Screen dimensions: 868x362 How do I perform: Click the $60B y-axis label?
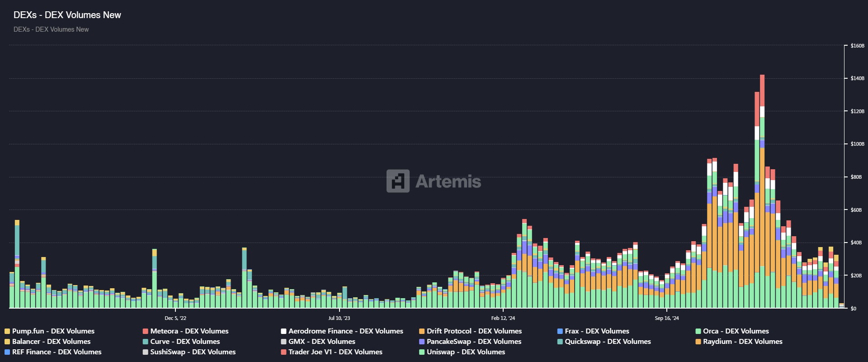coord(856,210)
